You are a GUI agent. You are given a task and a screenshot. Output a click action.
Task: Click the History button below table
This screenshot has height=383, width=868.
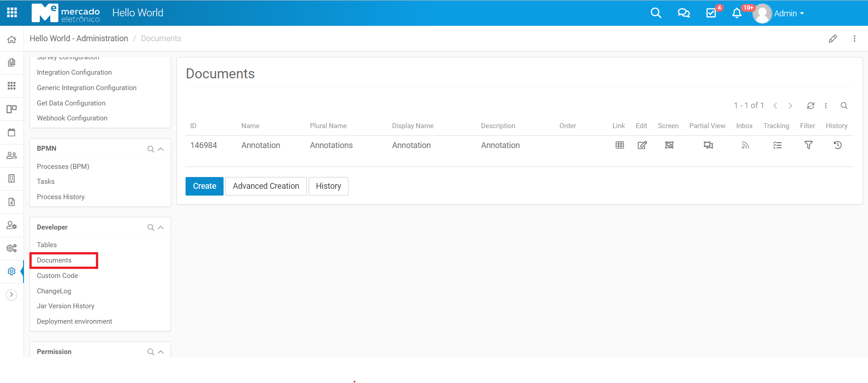tap(329, 186)
